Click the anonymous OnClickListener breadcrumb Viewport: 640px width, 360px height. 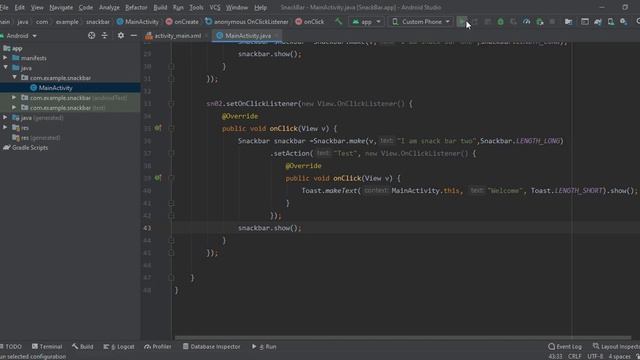coord(247,22)
